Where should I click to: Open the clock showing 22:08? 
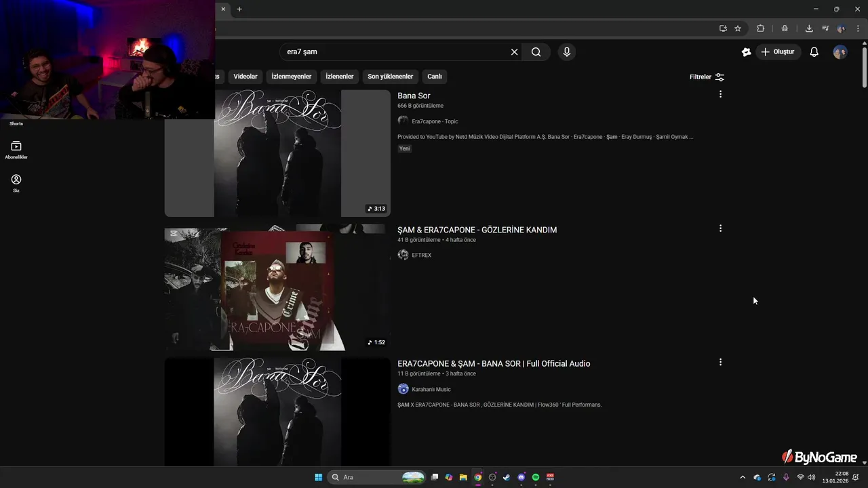835,477
